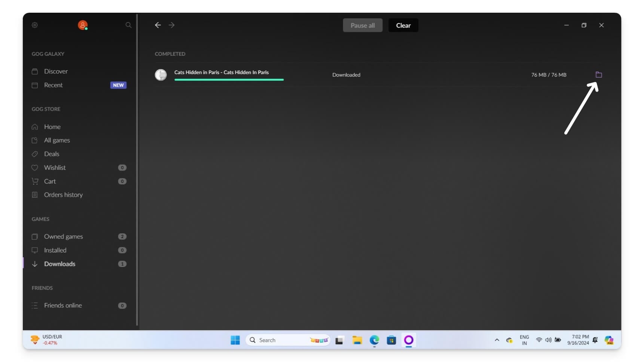Clear the completed downloads list
Image resolution: width=644 pixels, height=362 pixels.
click(403, 25)
